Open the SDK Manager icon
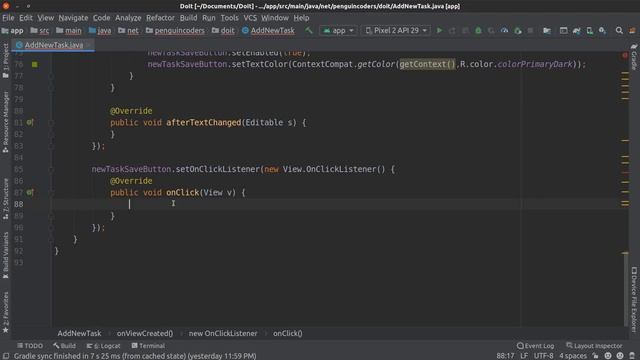The width and height of the screenshot is (640, 360). (602, 30)
